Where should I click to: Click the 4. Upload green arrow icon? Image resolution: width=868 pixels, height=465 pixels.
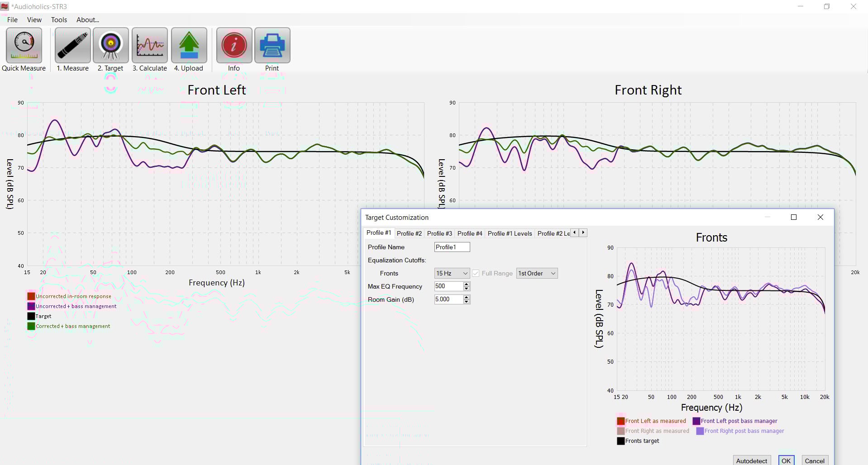(189, 46)
